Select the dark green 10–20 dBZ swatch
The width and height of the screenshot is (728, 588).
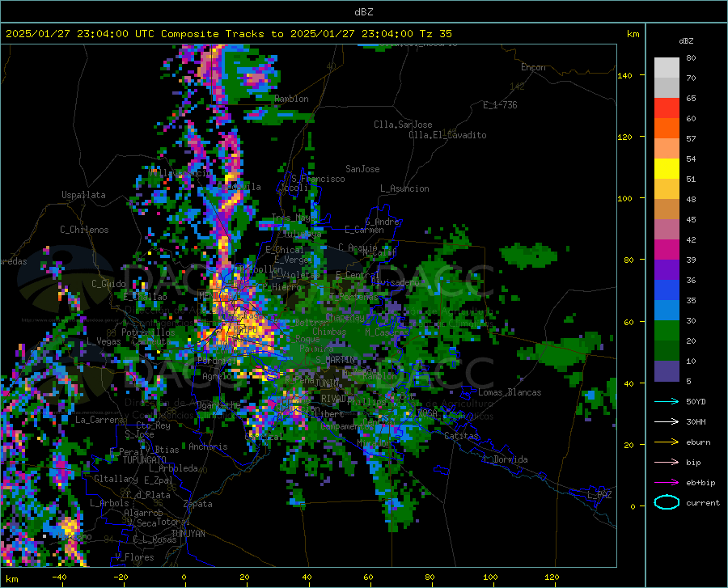click(667, 351)
